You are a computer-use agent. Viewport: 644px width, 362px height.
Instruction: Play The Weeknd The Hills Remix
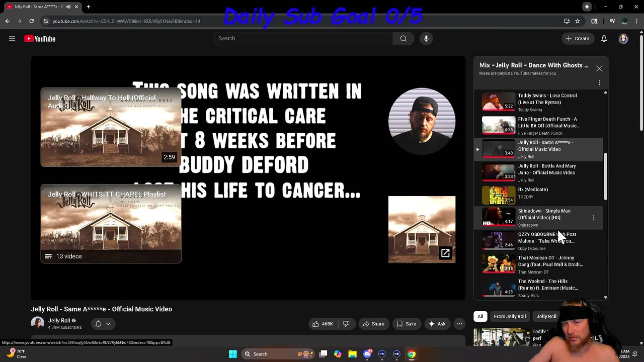[538, 288]
